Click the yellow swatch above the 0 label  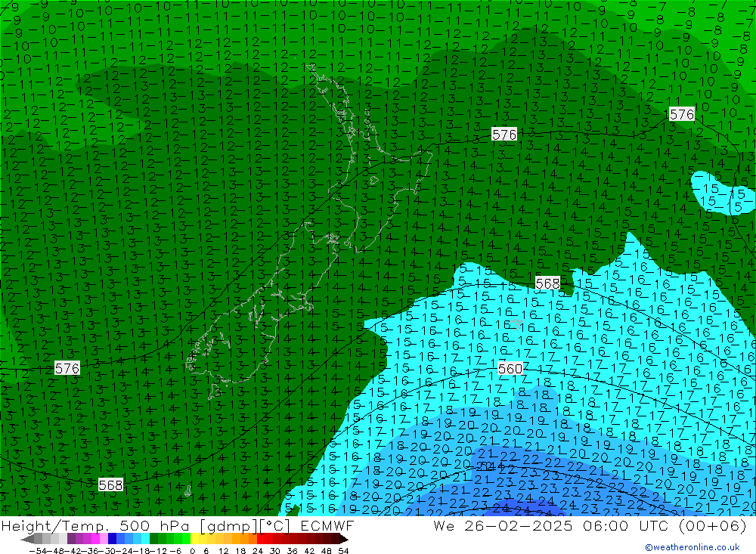(195, 539)
